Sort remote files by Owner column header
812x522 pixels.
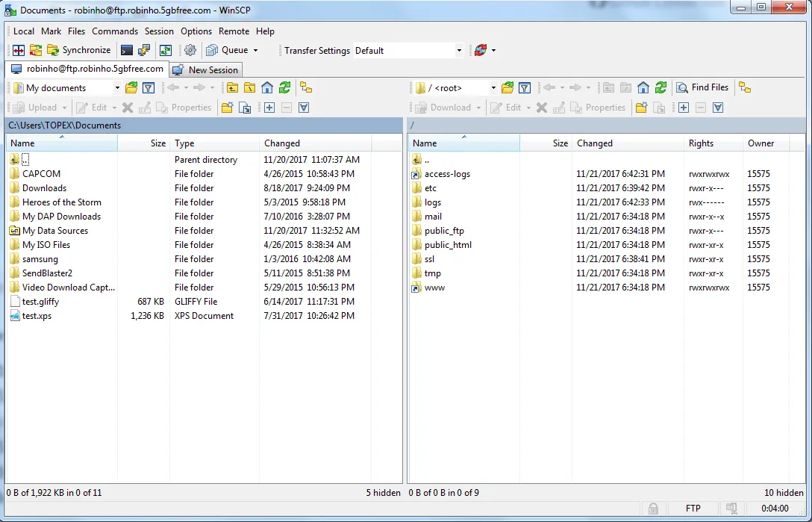[x=766, y=143]
